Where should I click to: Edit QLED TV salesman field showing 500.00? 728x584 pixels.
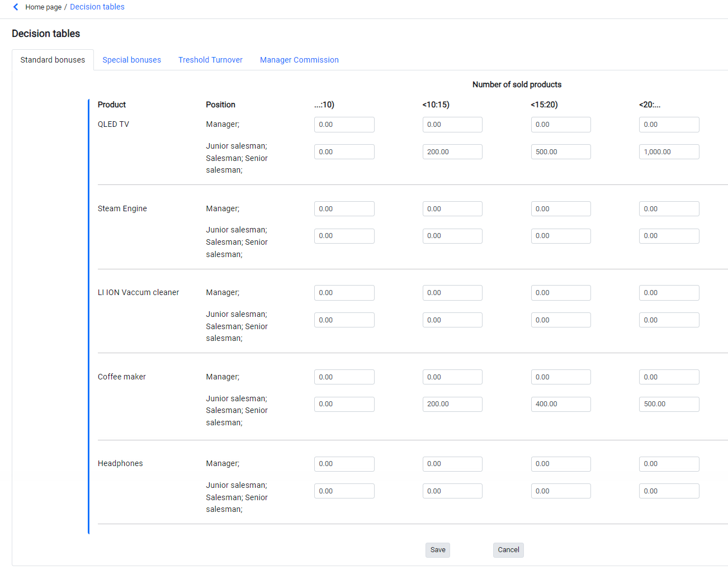click(x=561, y=152)
